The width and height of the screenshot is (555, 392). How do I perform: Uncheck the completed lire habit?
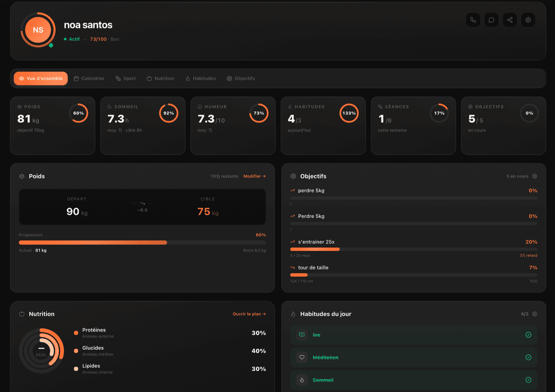coord(528,335)
